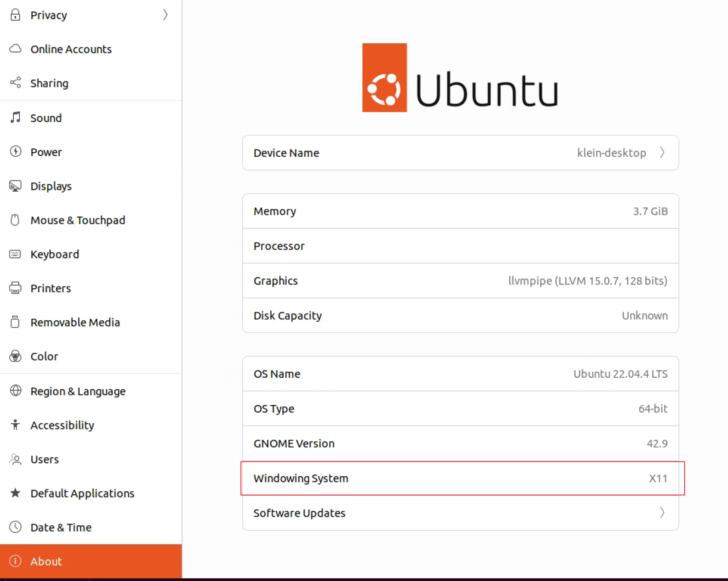Click the Power icon in sidebar

[15, 151]
